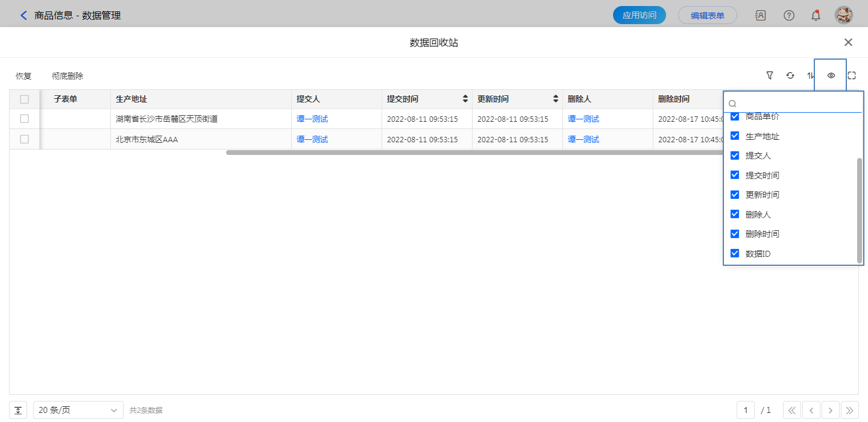The image size is (868, 422).
Task: Click the refresh data icon
Action: tap(790, 75)
